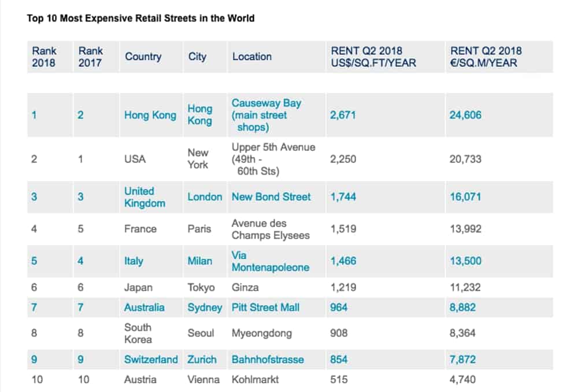Select the "RENT Q2 2018 €/SQ.M/YEAR" header
578x392 pixels.
(486, 57)
